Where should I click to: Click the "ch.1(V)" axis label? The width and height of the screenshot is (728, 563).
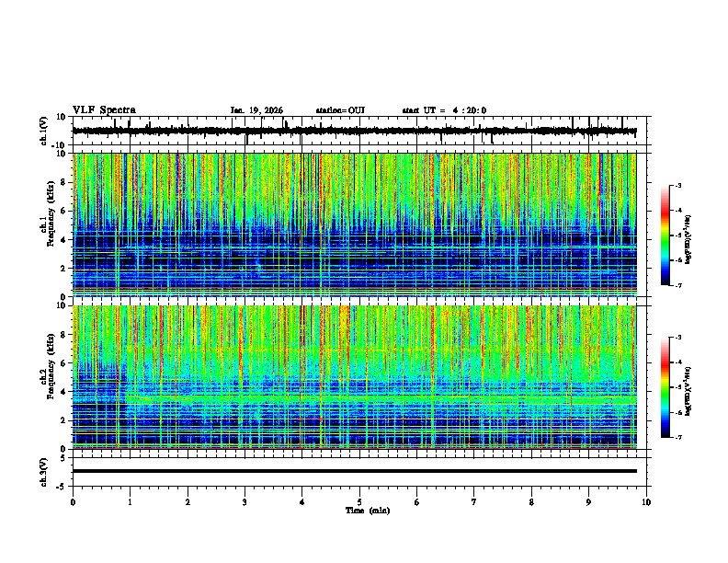(x=44, y=131)
